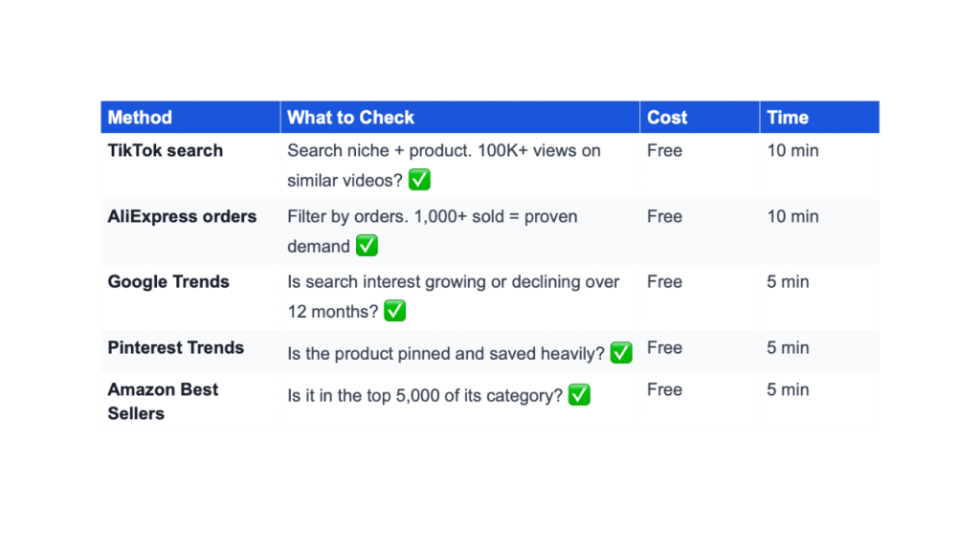980x551 pixels.
Task: Click the Time column header
Action: (x=788, y=118)
